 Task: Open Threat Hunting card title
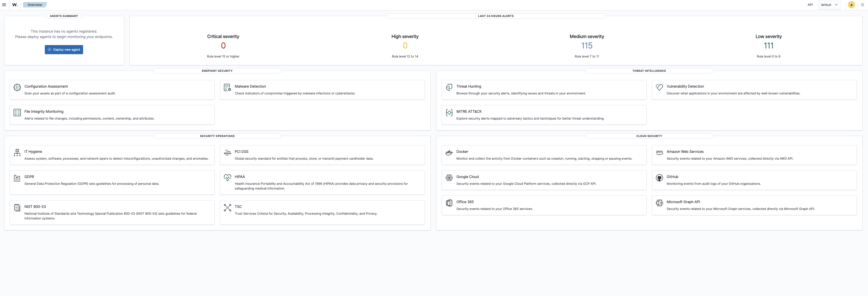(x=469, y=86)
